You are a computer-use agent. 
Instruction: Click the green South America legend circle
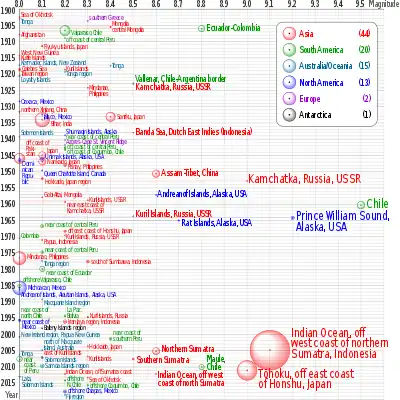[289, 50]
